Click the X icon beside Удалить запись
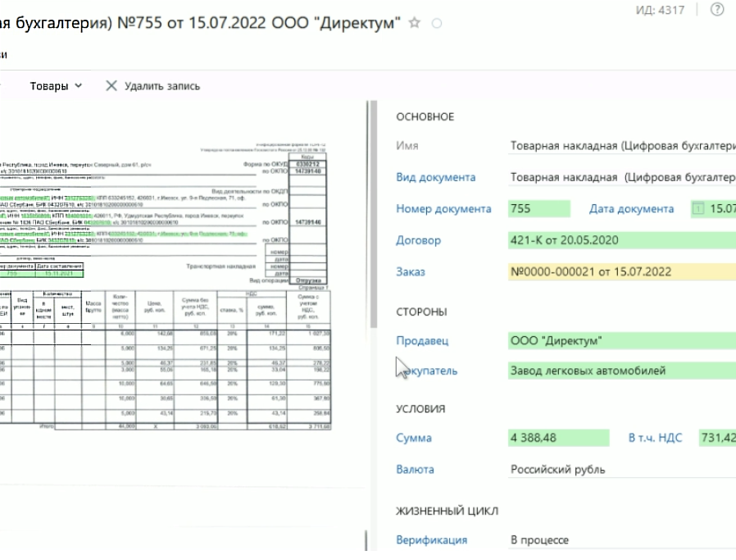 tap(110, 85)
